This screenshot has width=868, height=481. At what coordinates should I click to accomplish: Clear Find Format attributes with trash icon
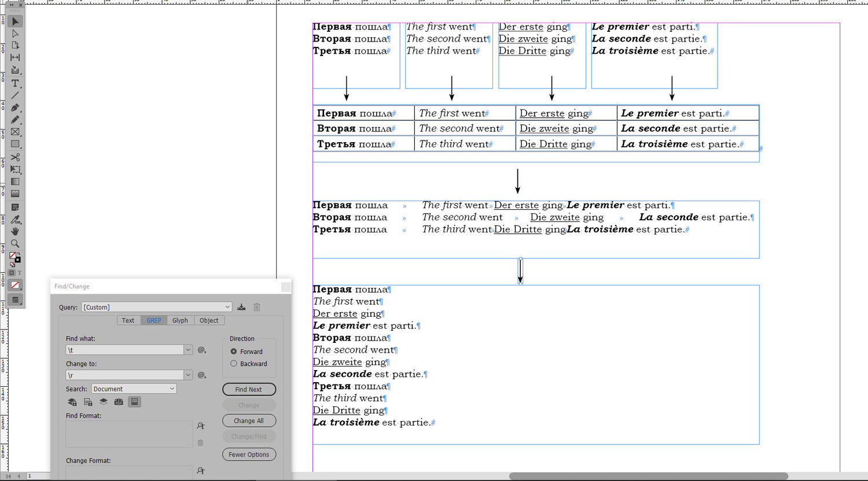coord(200,443)
